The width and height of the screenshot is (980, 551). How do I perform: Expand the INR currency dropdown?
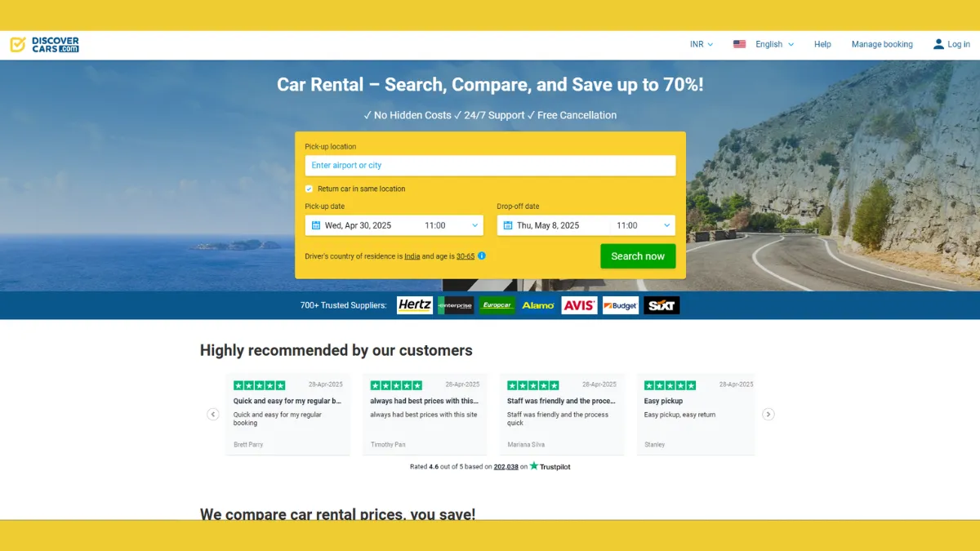coord(702,44)
